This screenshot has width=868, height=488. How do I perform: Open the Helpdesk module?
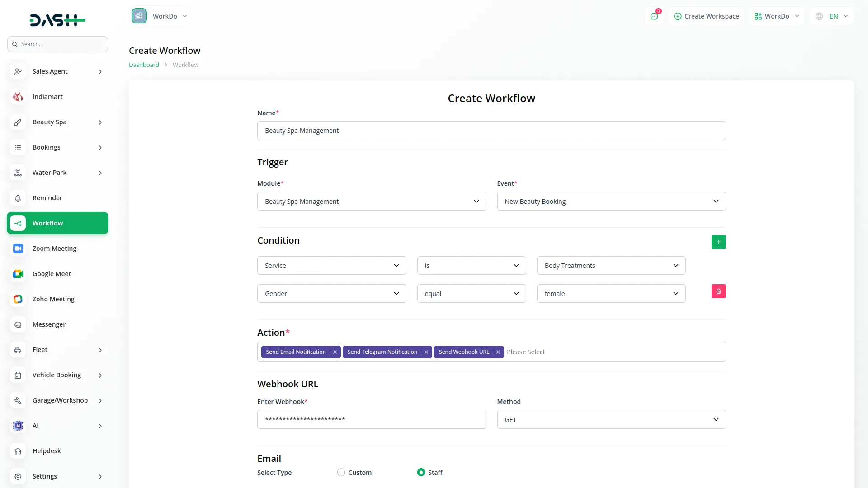click(46, 450)
